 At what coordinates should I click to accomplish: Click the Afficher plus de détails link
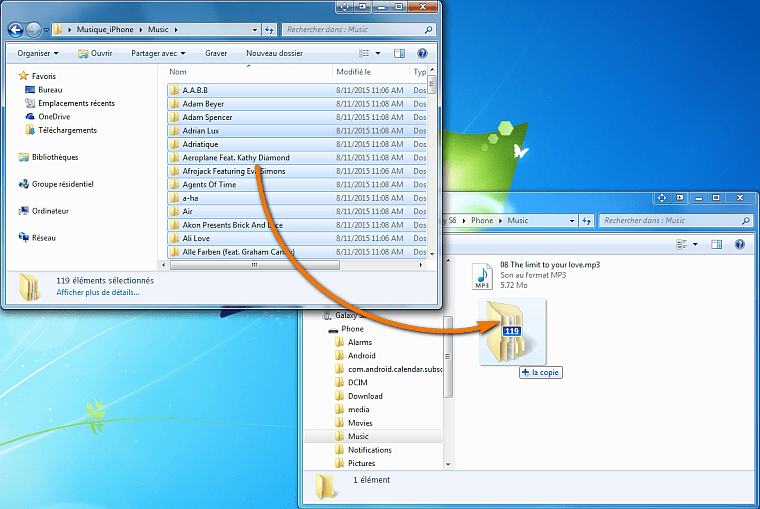pos(97,292)
